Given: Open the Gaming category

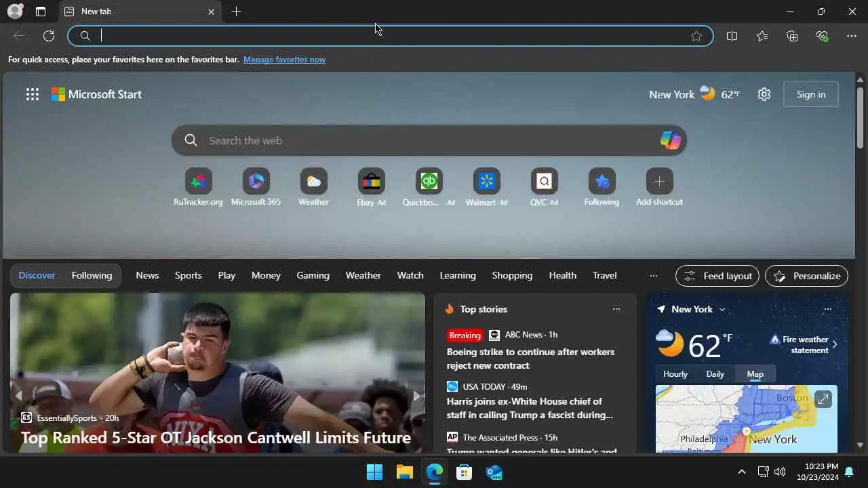Looking at the screenshot, I should [x=313, y=275].
